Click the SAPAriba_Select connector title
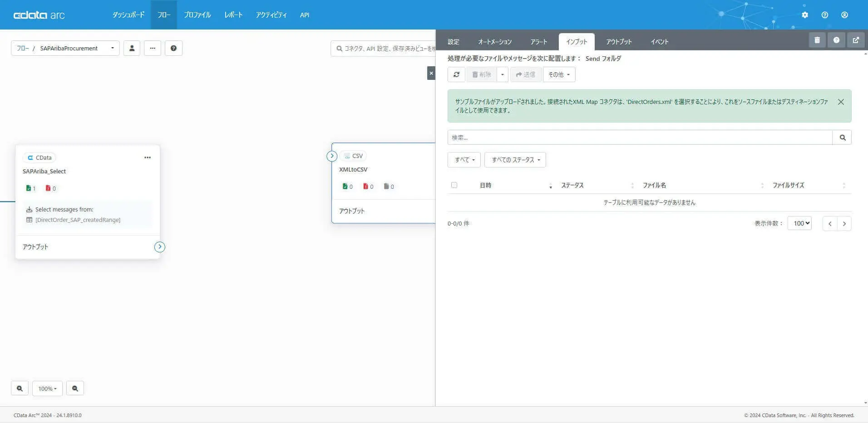The image size is (868, 423). tap(44, 172)
